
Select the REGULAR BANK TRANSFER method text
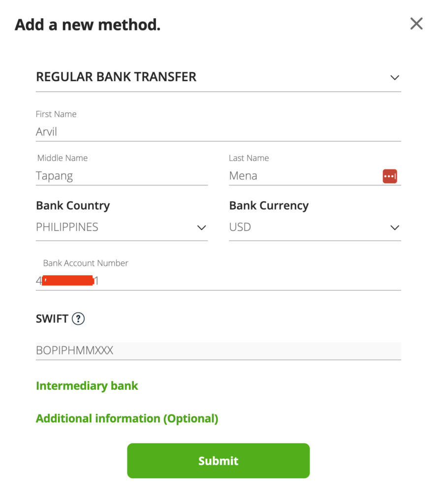click(x=116, y=77)
